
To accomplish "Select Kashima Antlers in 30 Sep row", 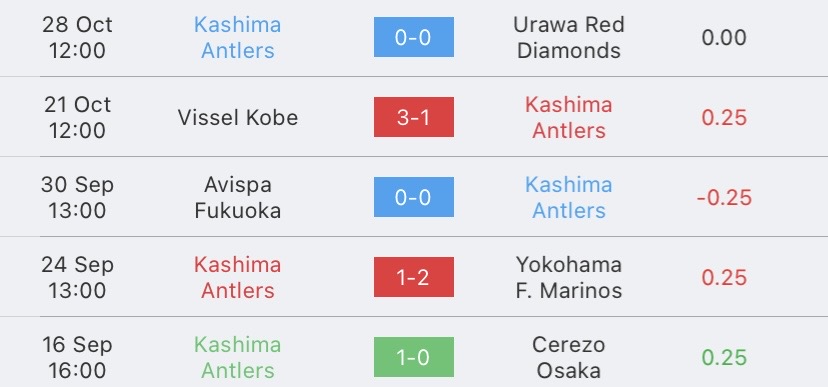I will point(569,197).
